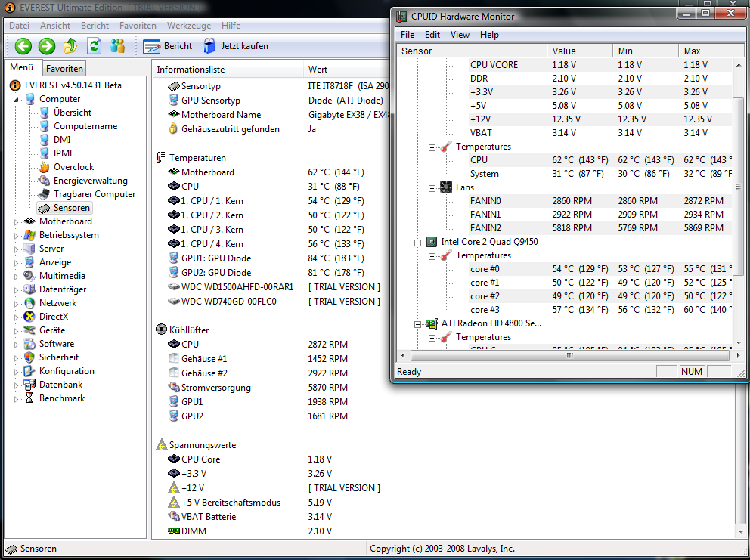Expand the Datenträger tree node
Image resolution: width=750 pixels, height=560 pixels.
pyautogui.click(x=16, y=290)
